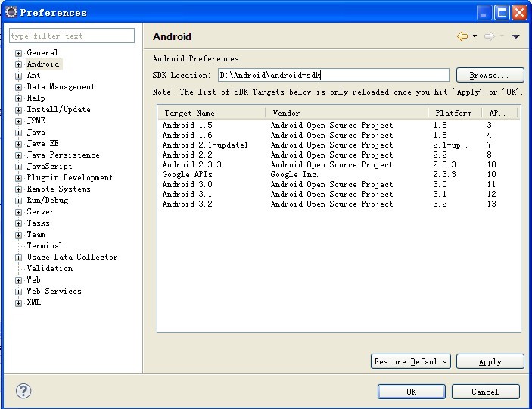Select the Android 3.0 target row

point(339,185)
